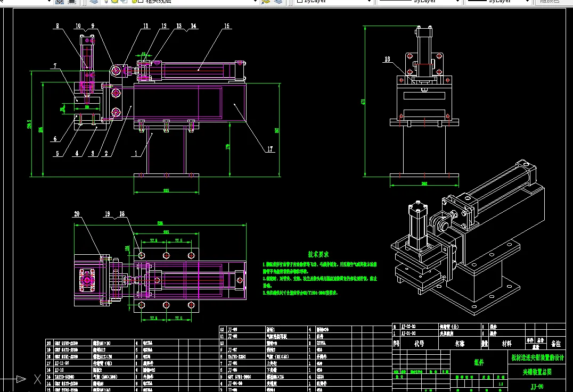
Task: Click part balloon number 6
Action: pos(55,139)
